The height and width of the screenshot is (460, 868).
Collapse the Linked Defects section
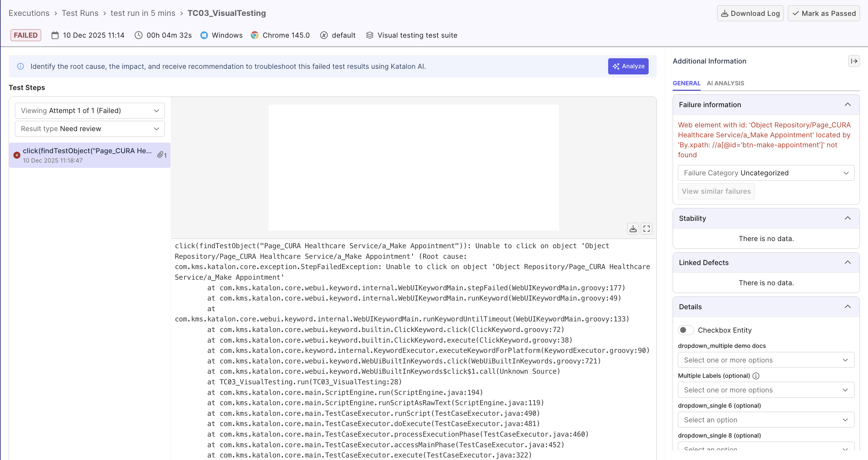[848, 263]
